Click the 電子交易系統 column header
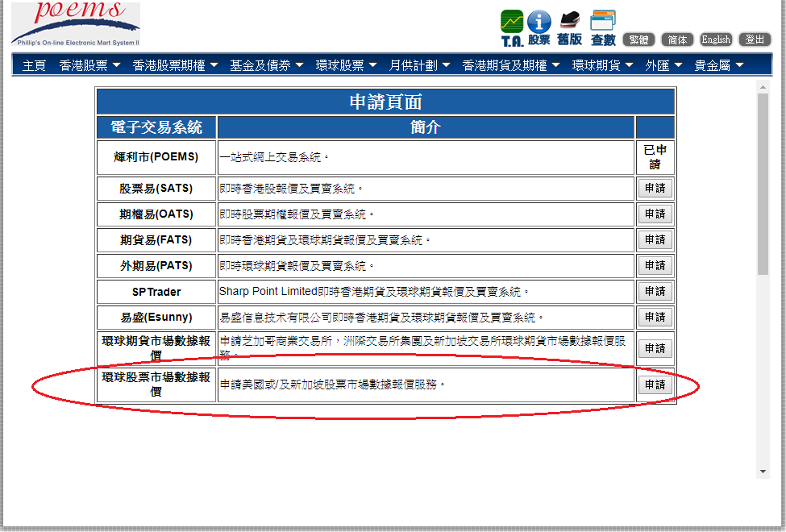The width and height of the screenshot is (786, 532). [x=156, y=127]
